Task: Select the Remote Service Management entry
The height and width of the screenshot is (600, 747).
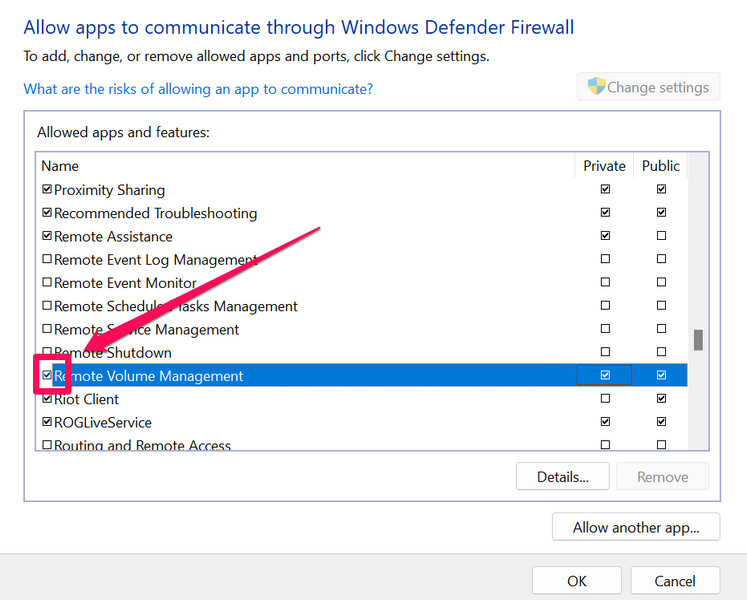Action: tap(146, 330)
